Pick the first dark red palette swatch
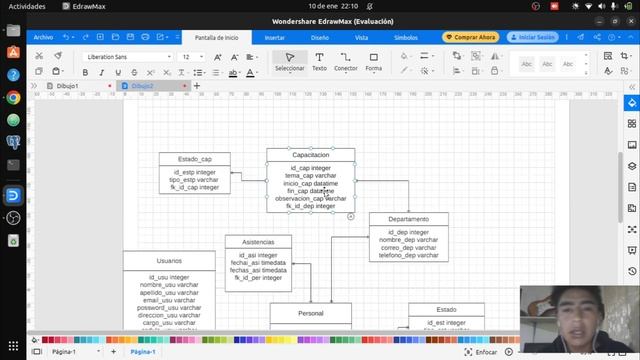The height and width of the screenshot is (360, 640). pyautogui.click(x=45, y=340)
